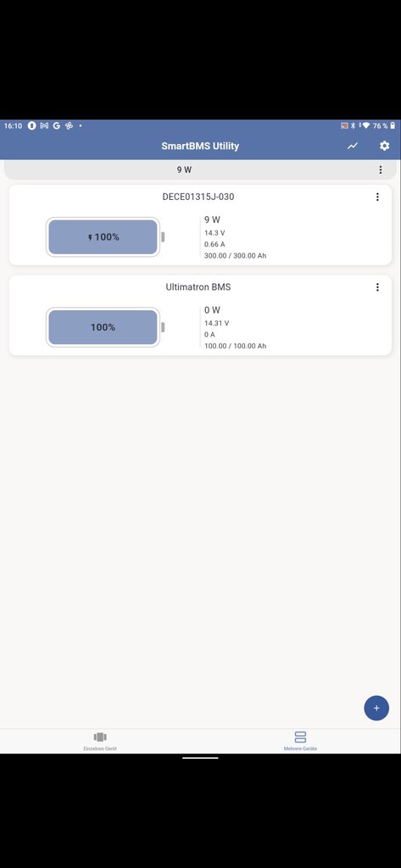Tap the 14.31 V voltage reading
Viewport: 401px width, 868px height.
coord(216,323)
